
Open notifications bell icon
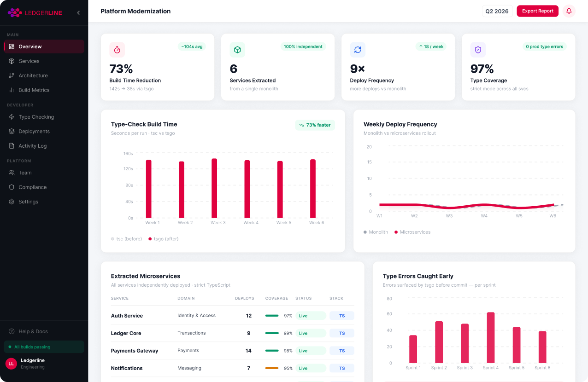569,11
